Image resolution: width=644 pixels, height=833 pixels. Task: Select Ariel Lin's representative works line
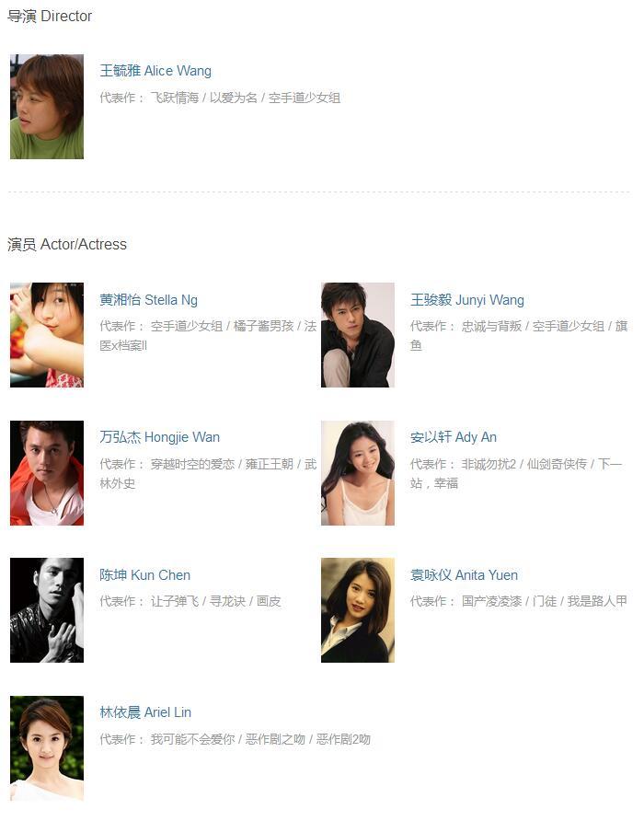(x=236, y=739)
